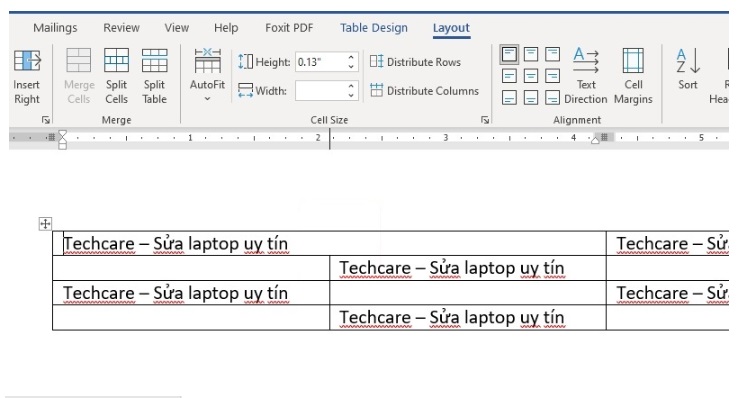Toggle Align Center alignment button
Viewport: 756px width, 398px height.
coord(531,76)
